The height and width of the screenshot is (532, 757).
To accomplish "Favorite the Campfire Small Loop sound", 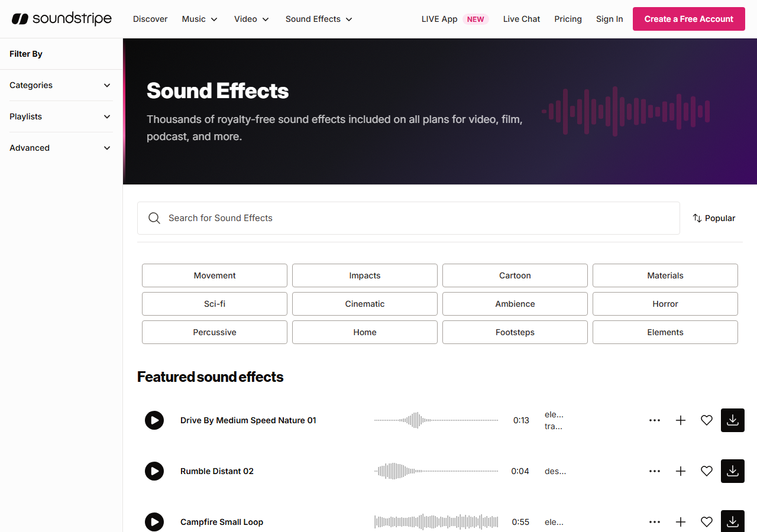I will pyautogui.click(x=707, y=522).
